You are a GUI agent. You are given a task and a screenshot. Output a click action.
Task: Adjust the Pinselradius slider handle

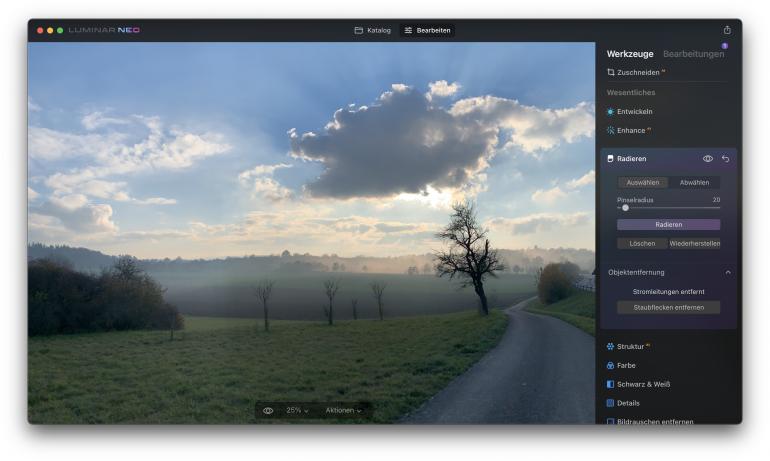pos(625,208)
